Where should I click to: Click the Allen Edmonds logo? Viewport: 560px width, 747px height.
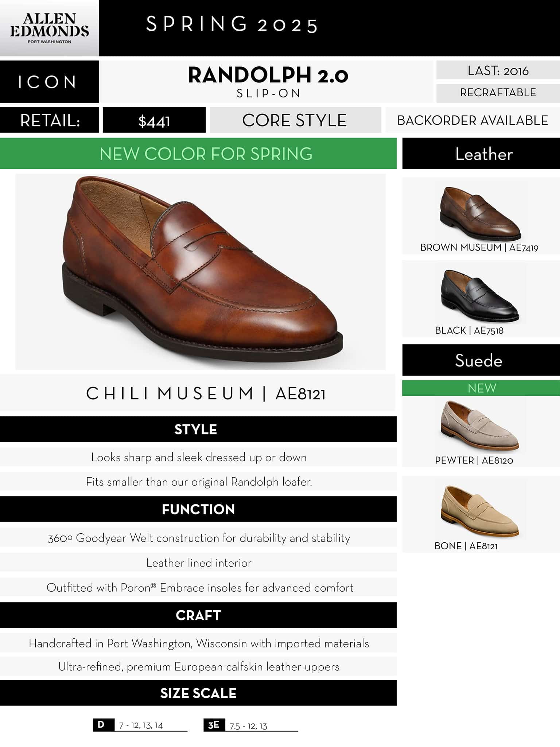pos(49,28)
